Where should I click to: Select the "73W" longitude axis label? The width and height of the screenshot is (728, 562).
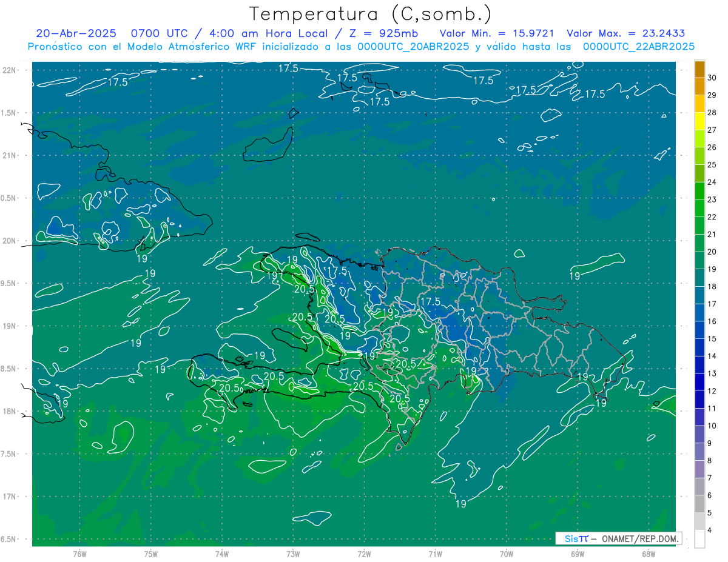click(293, 554)
